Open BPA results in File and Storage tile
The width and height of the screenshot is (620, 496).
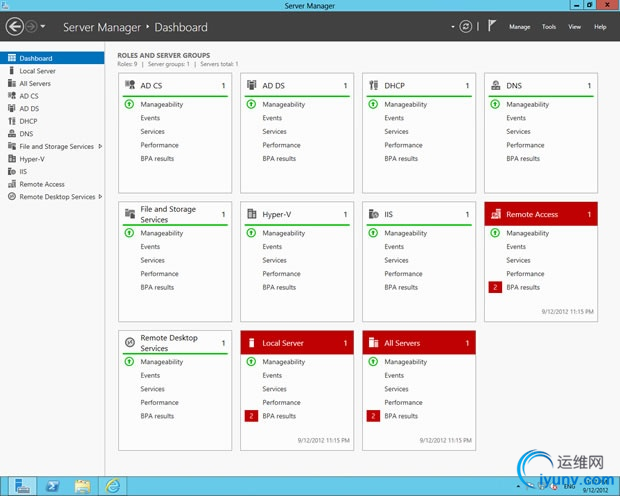(x=157, y=287)
